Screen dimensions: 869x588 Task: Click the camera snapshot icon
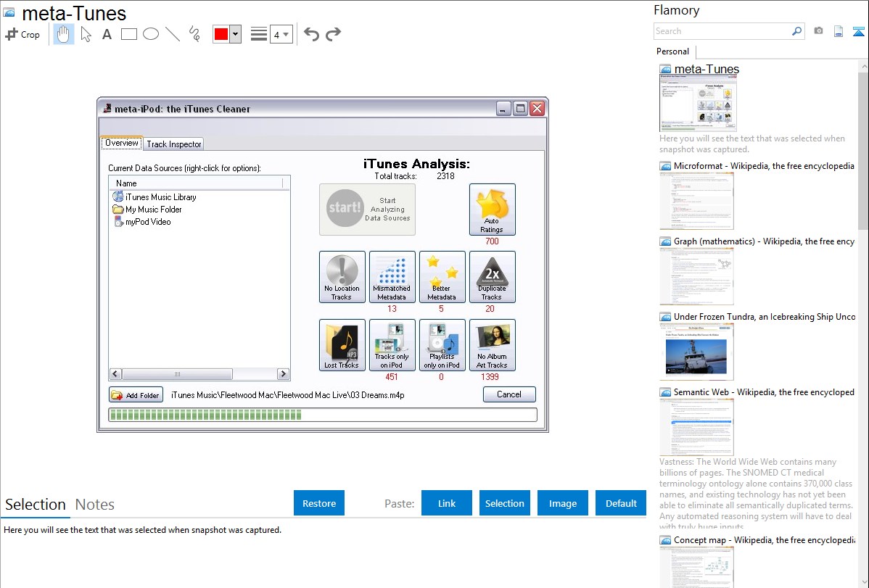point(818,31)
